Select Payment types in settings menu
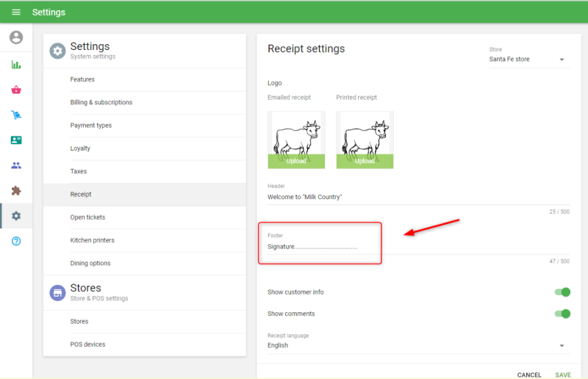This screenshot has width=588, height=379. pyautogui.click(x=91, y=126)
